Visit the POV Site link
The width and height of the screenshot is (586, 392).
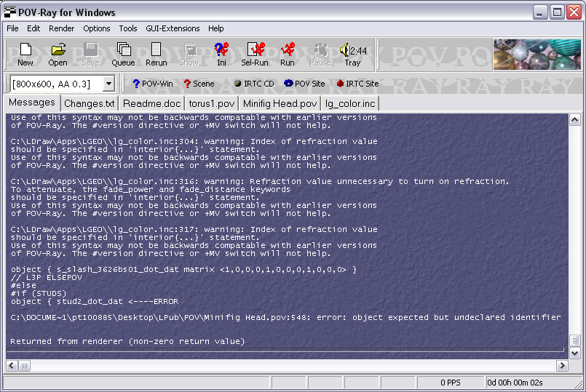pyautogui.click(x=304, y=84)
